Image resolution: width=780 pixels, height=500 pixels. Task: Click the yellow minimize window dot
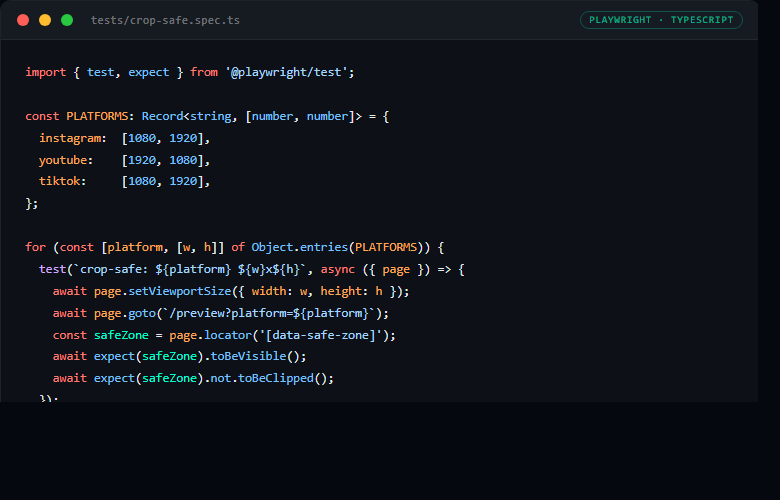click(45, 20)
